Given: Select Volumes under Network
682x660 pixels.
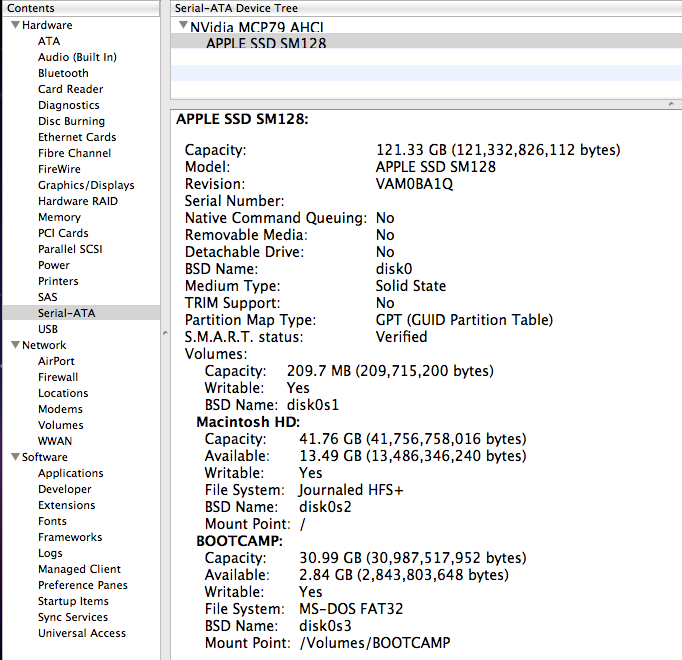Looking at the screenshot, I should point(60,425).
